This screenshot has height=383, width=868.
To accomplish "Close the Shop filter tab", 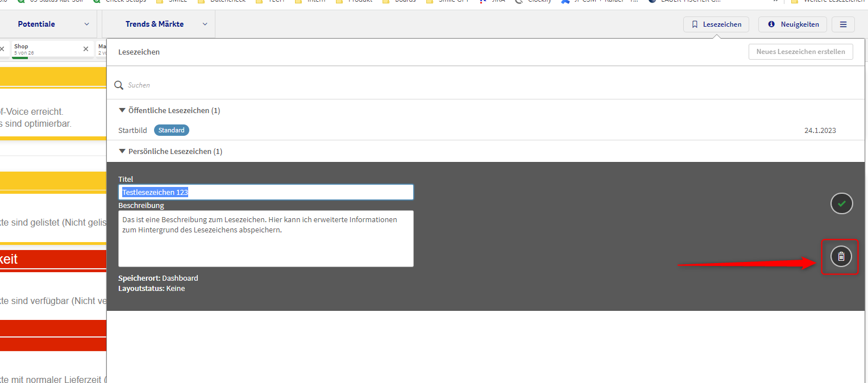I will (x=86, y=49).
